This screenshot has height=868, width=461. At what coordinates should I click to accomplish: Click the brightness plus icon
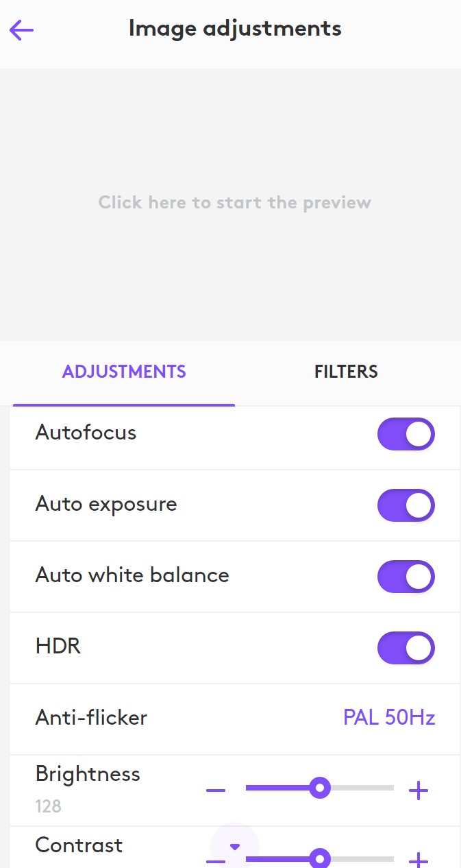[x=418, y=791]
